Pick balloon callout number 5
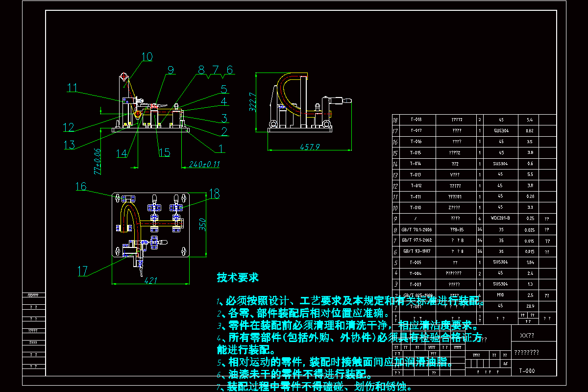The width and height of the screenshot is (588, 392). pos(223,89)
